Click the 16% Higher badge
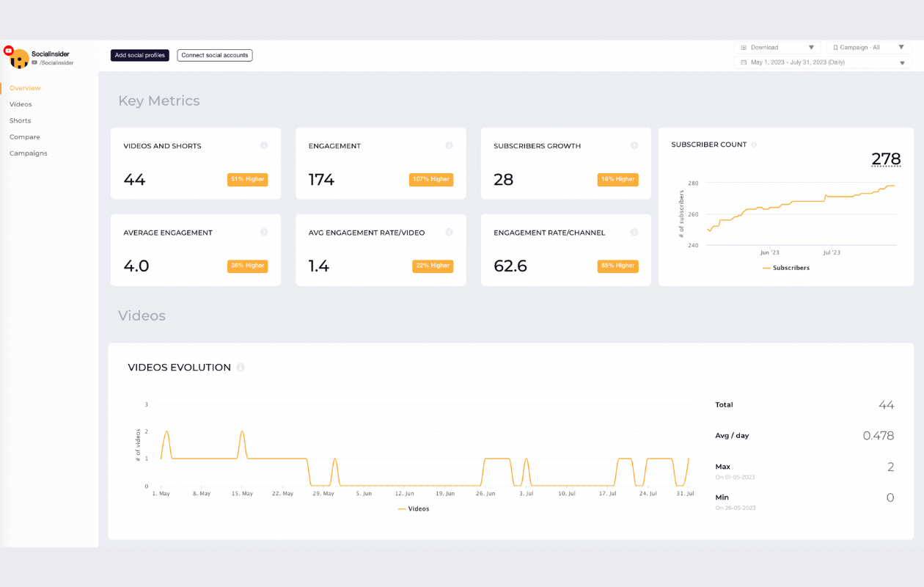924x587 pixels. 618,179
